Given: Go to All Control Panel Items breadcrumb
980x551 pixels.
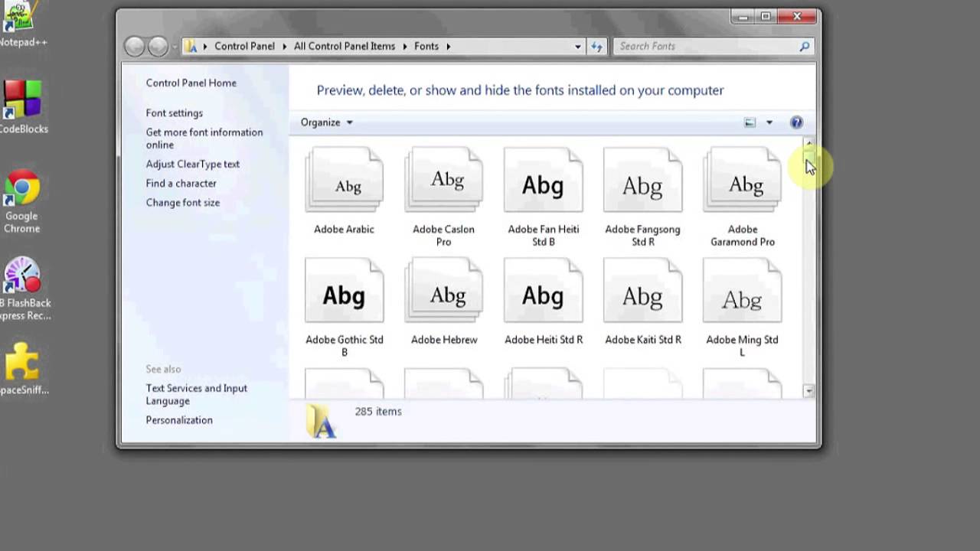Looking at the screenshot, I should click(x=345, y=47).
